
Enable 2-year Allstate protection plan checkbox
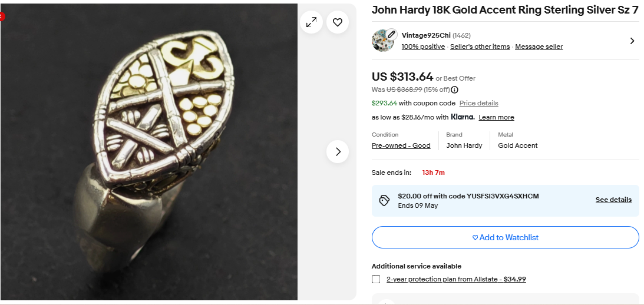(x=376, y=279)
